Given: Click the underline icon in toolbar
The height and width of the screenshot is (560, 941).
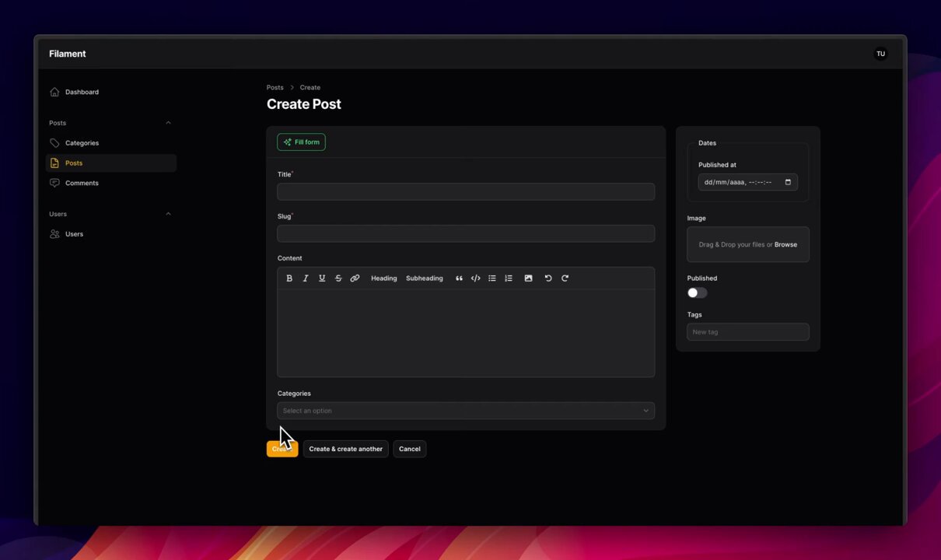Looking at the screenshot, I should [x=322, y=278].
